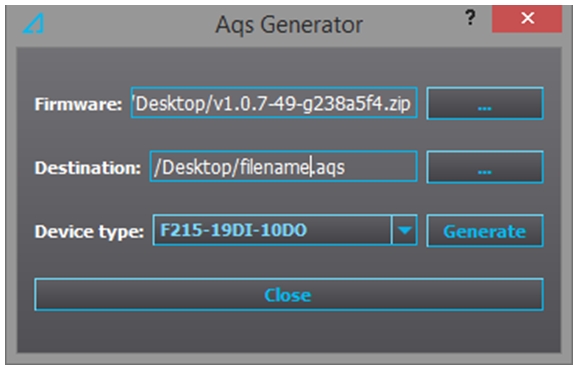Click the Destination label
This screenshot has width=578, height=369.
coord(88,168)
